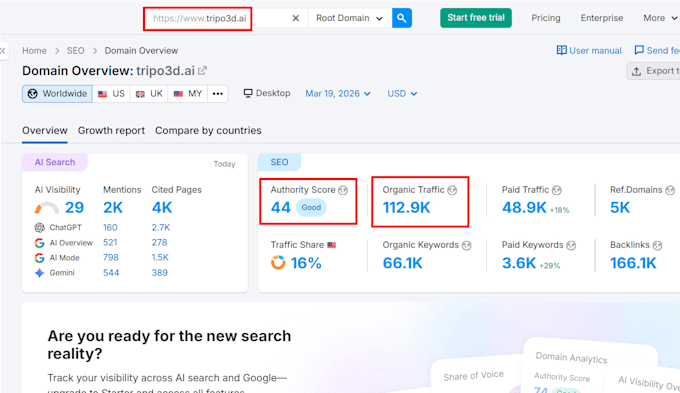Click the Start free trial button

click(476, 18)
